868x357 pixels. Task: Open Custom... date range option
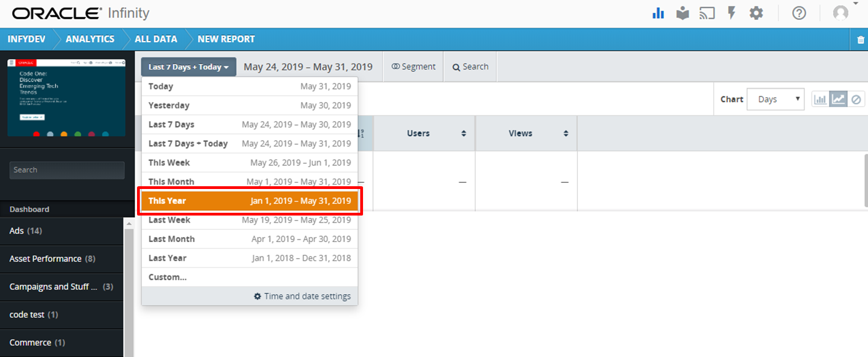click(x=250, y=277)
